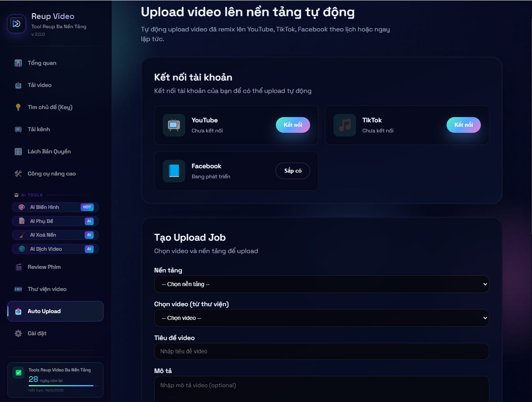Click the AI Biến Hình palette icon
This screenshot has width=532, height=402.
[x=22, y=207]
